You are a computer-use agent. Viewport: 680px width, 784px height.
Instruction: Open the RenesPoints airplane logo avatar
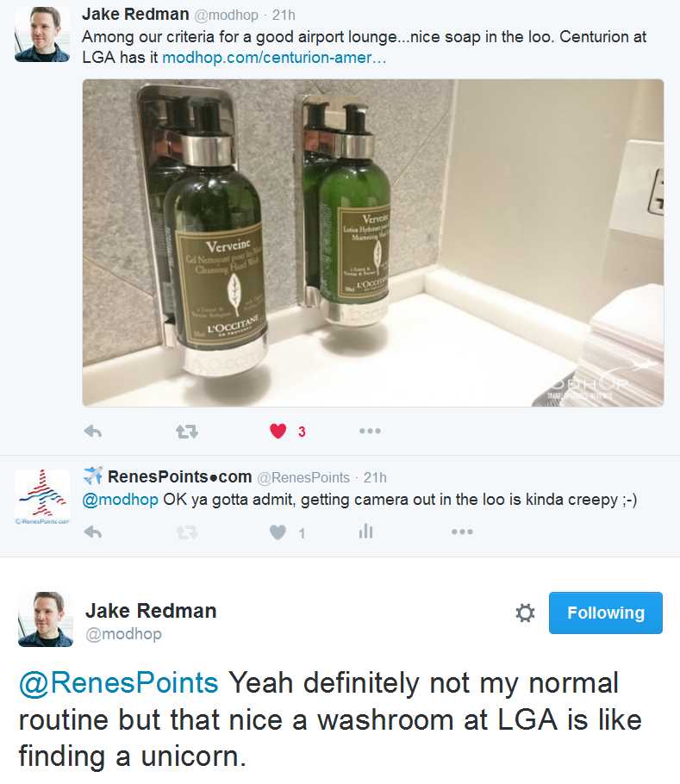pyautogui.click(x=42, y=497)
